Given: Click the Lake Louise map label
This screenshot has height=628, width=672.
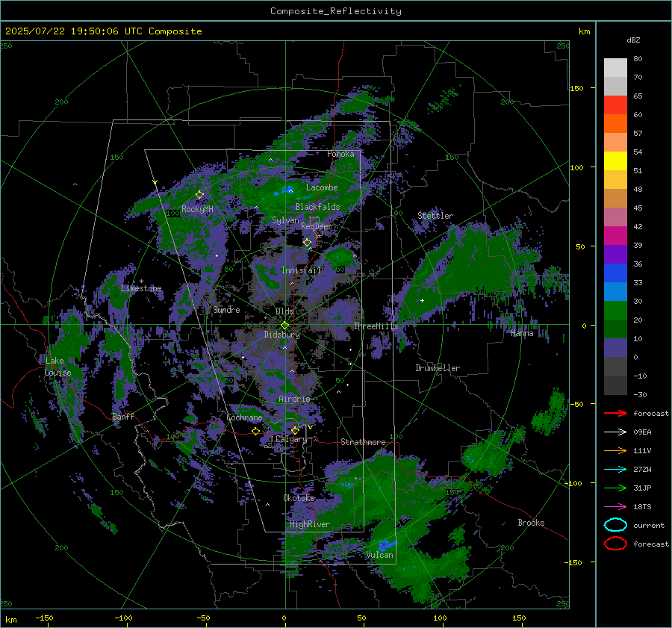Looking at the screenshot, I should [x=57, y=367].
